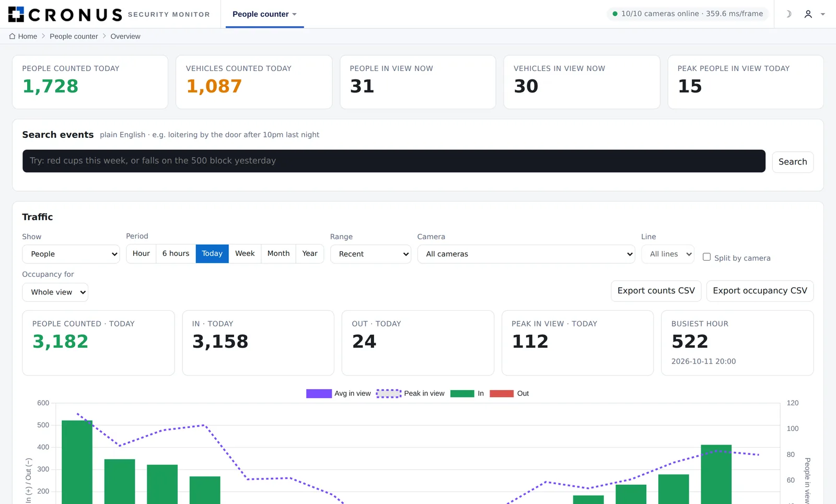Click the Overview breadcrumb
The height and width of the screenshot is (504, 836).
pyautogui.click(x=125, y=36)
